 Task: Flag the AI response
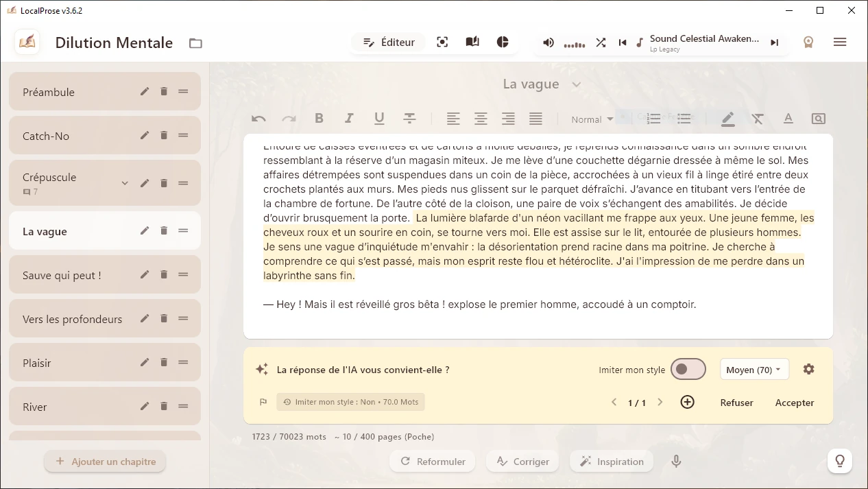pyautogui.click(x=263, y=402)
